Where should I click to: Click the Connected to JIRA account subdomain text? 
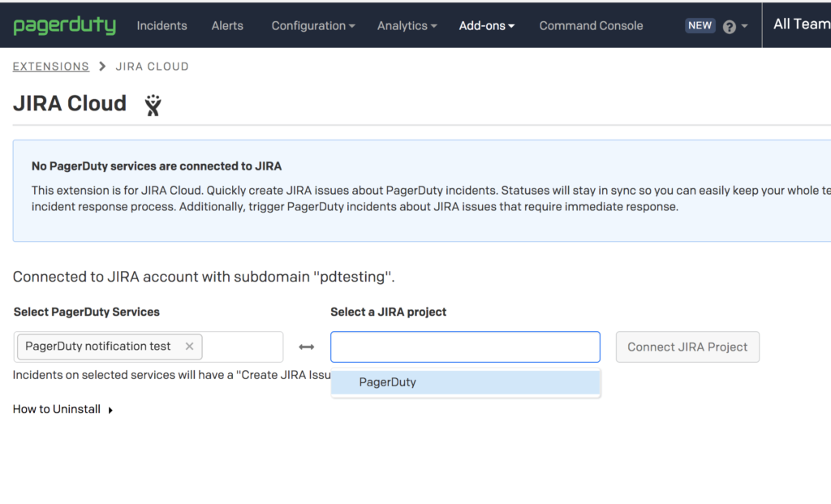click(x=204, y=277)
